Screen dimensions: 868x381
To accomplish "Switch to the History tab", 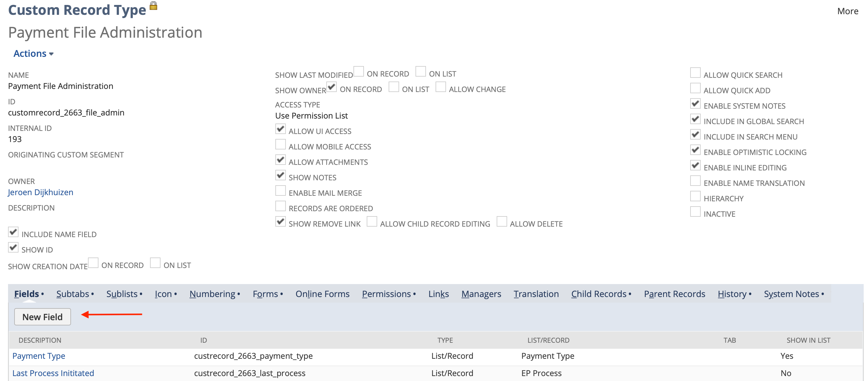I will pos(733,294).
